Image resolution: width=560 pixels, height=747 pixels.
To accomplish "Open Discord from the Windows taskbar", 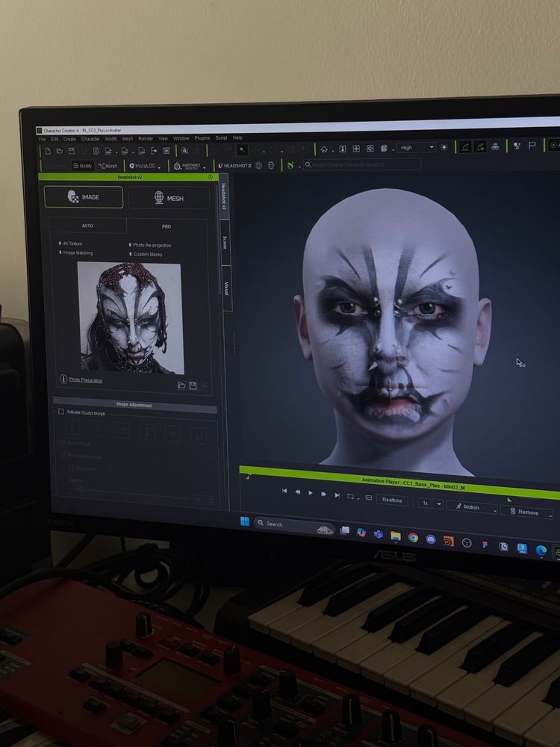I will pyautogui.click(x=431, y=539).
